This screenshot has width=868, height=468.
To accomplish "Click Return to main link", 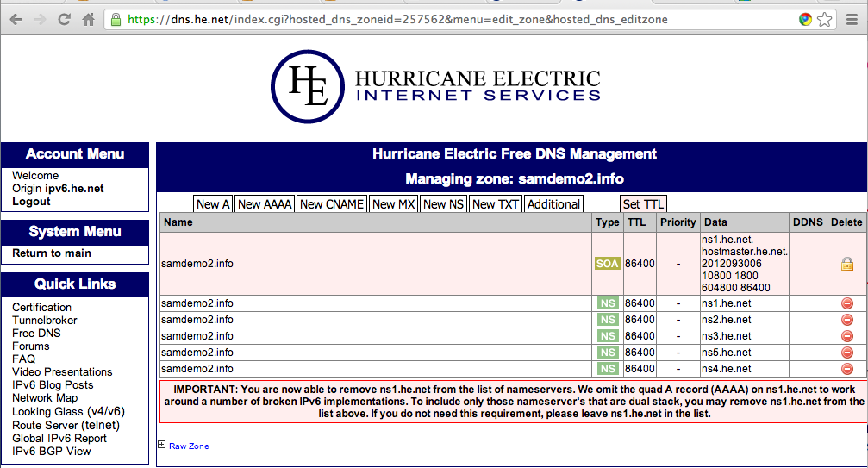I will click(52, 253).
